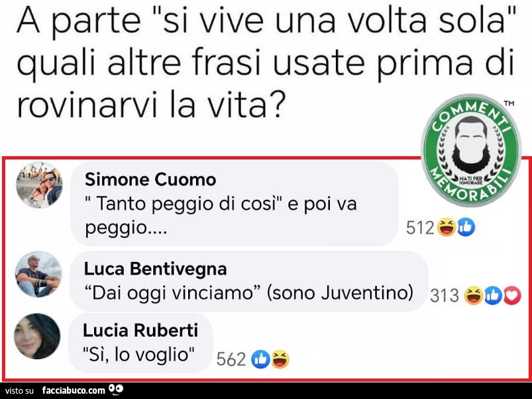Image resolution: width=532 pixels, height=399 pixels.
Task: Visit the facciabuco.com link
Action: click(74, 390)
